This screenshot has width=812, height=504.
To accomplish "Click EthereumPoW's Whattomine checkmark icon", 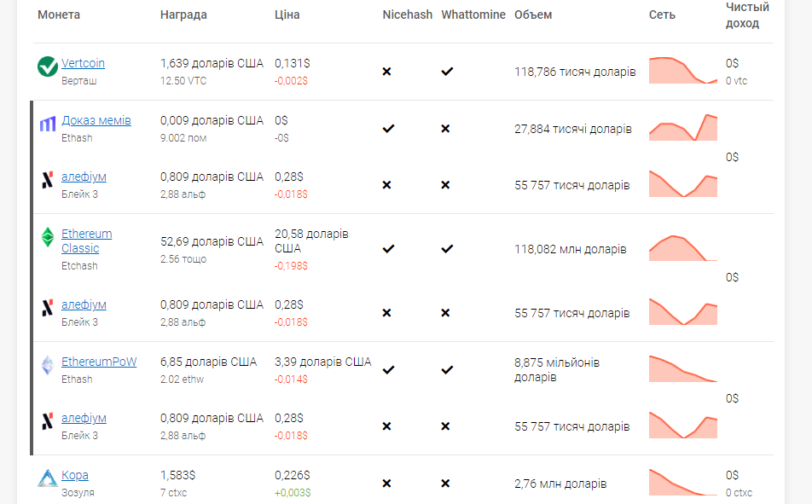I will pos(447,370).
